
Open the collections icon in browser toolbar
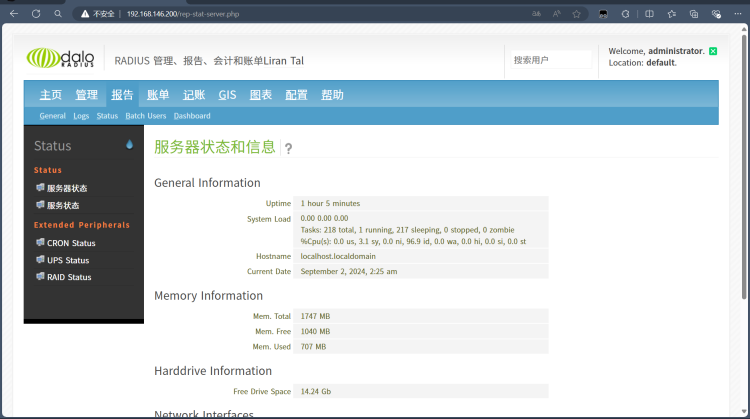coord(694,14)
